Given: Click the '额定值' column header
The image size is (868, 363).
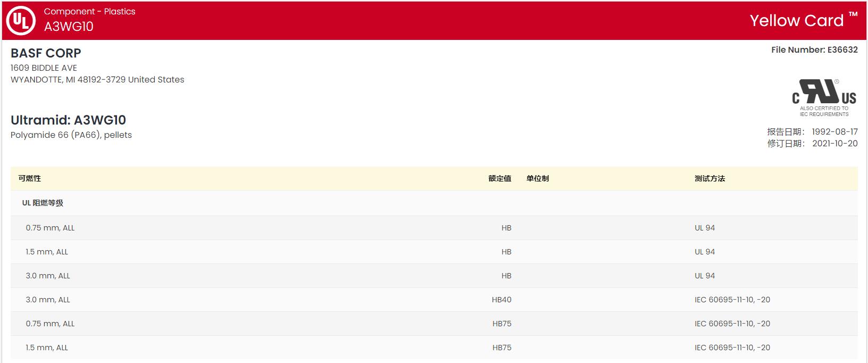Looking at the screenshot, I should tap(500, 178).
